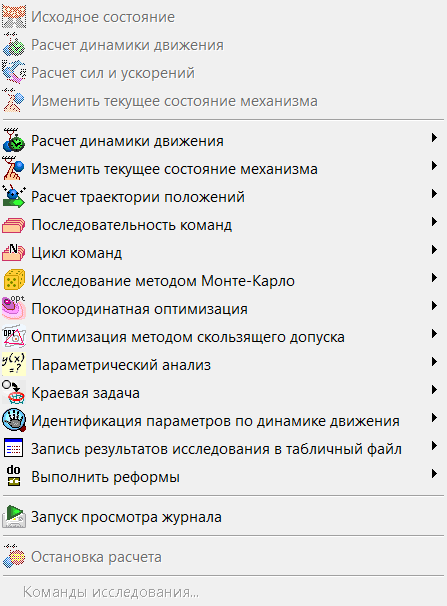
Task: Click the Расчет траектории положений icon
Action: tap(14, 196)
